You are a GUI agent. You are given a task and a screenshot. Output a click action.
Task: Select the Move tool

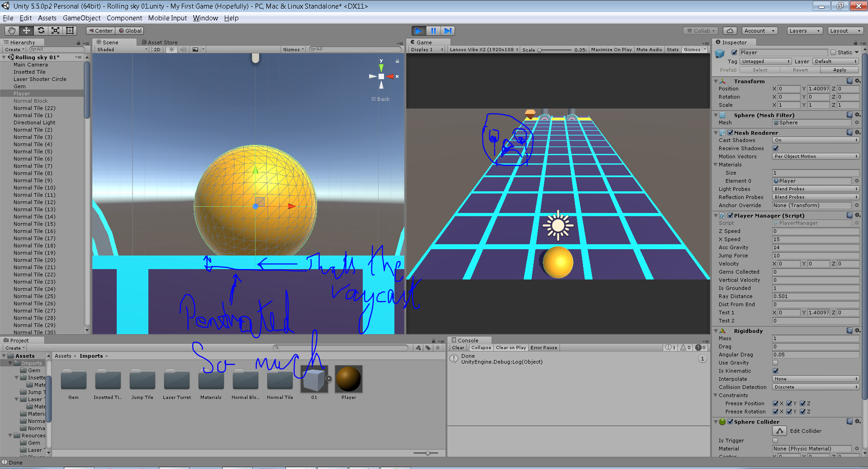(x=26, y=30)
